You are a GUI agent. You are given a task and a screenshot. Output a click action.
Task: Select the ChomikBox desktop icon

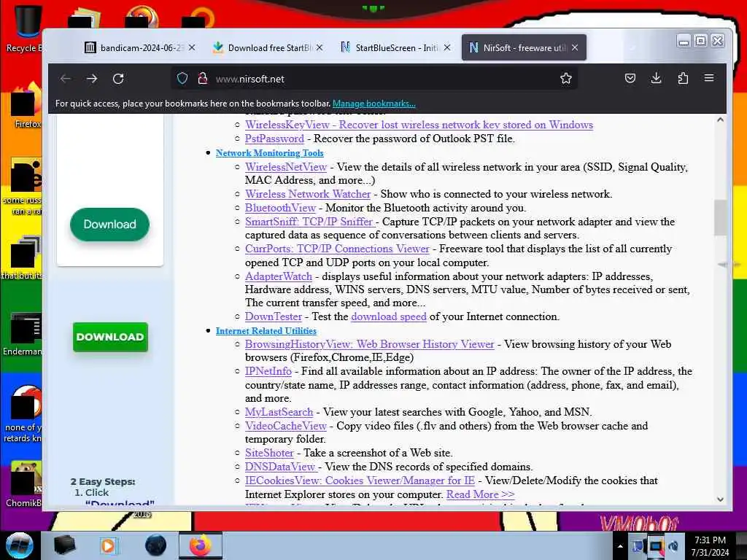click(x=25, y=483)
